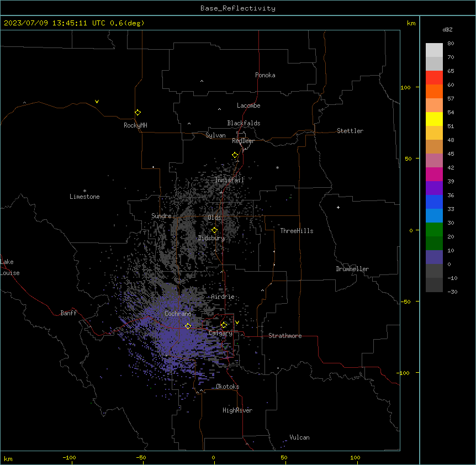
Task: Click the yellow V marker east of Calgary
Action: [x=237, y=323]
